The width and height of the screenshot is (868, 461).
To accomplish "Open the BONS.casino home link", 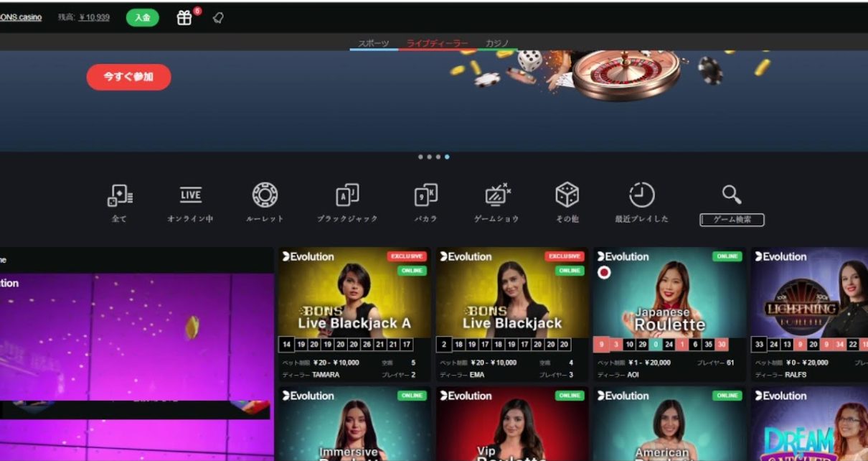I will click(x=21, y=17).
